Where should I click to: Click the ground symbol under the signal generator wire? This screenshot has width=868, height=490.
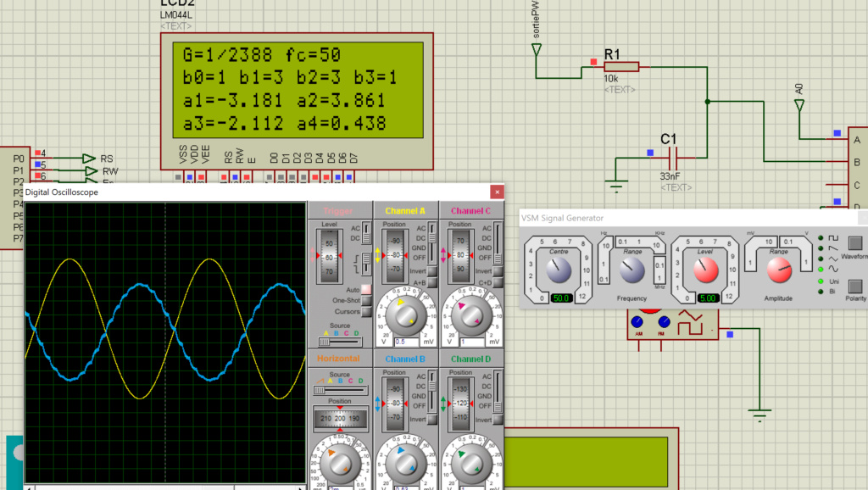click(x=759, y=415)
